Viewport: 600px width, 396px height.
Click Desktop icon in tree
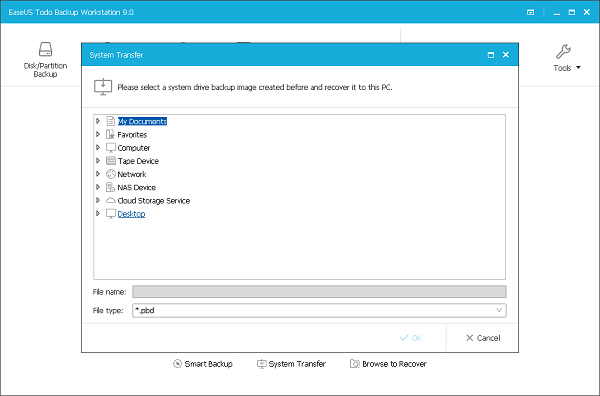(x=111, y=213)
